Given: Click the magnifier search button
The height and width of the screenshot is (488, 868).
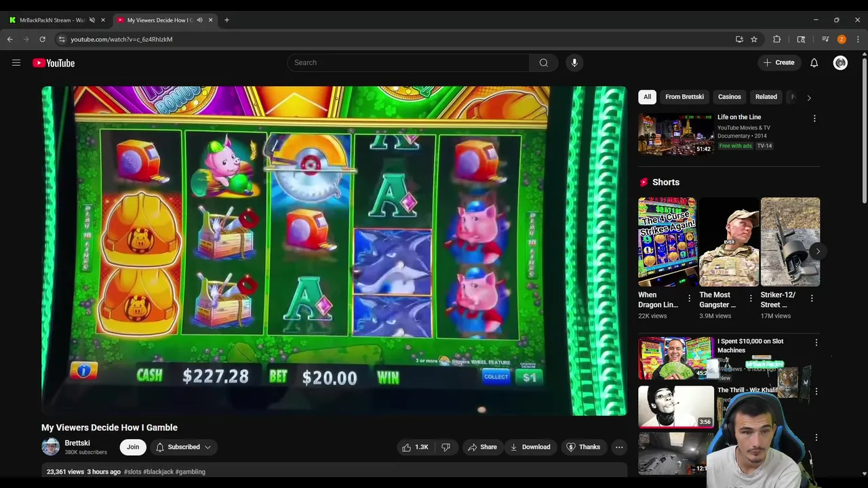Looking at the screenshot, I should (544, 63).
